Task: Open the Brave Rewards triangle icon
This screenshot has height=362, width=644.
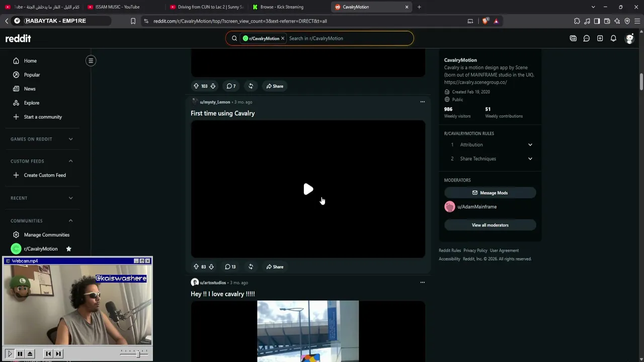Action: coord(496,21)
